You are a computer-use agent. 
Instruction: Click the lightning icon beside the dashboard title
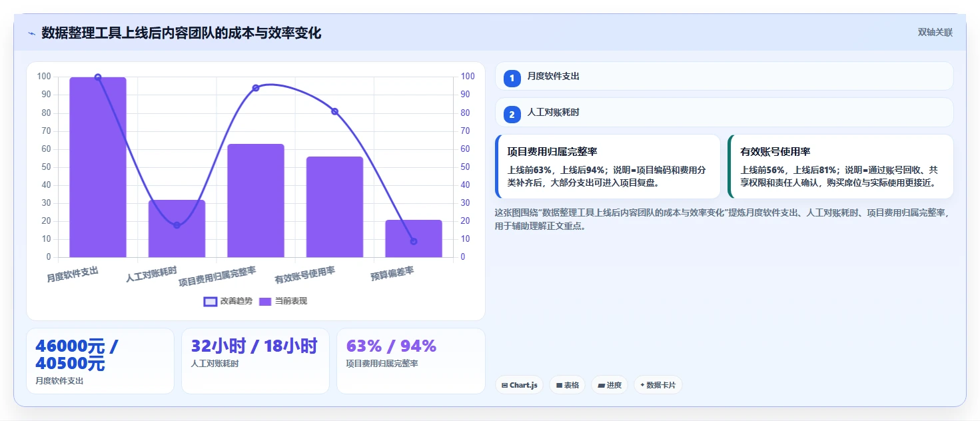coord(31,33)
